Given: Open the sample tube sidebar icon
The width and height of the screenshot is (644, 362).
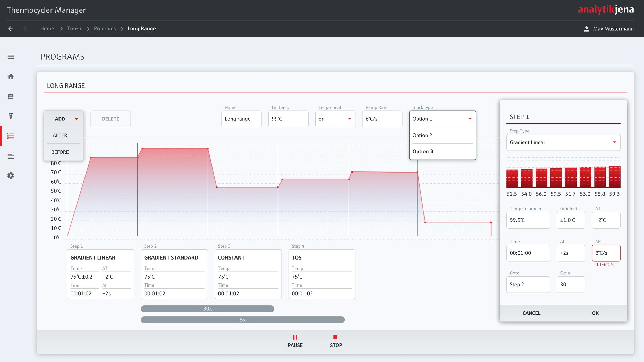Looking at the screenshot, I should 11,116.
